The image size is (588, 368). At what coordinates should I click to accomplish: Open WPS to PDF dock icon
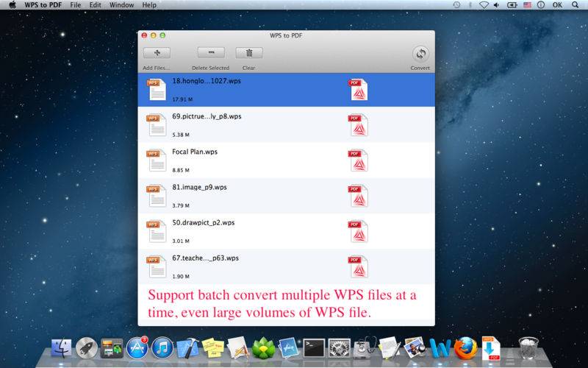pos(491,347)
